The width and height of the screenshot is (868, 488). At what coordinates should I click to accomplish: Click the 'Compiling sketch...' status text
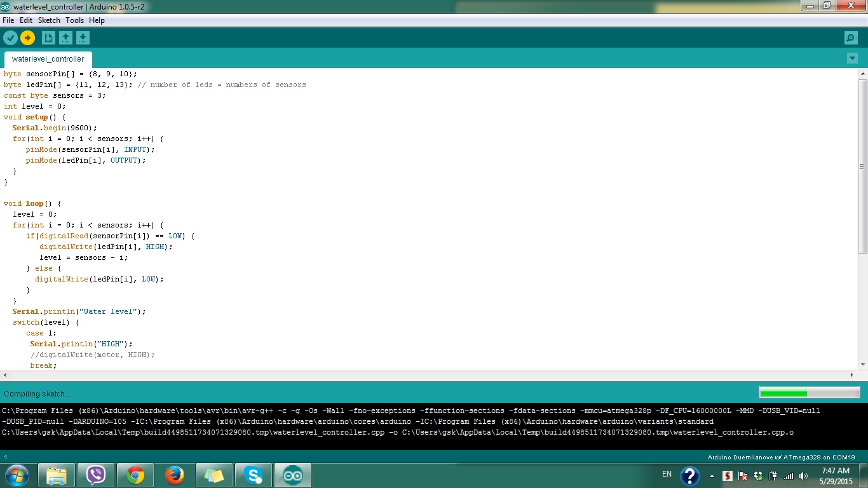(37, 394)
